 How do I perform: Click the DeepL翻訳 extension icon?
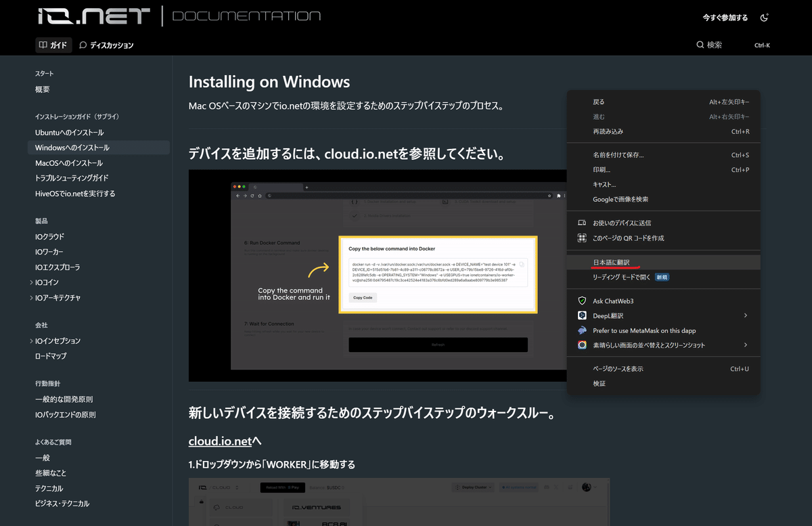581,315
